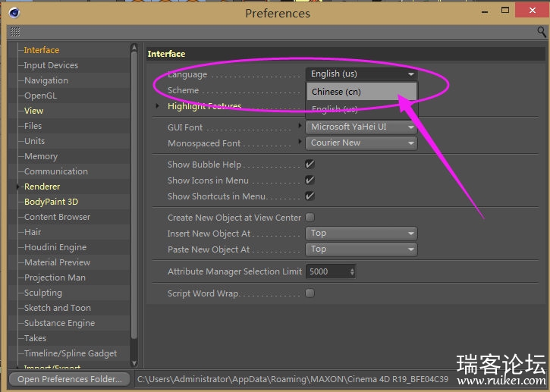Close the Preferences window
Image resolution: width=550 pixels, height=392 pixels.
533,11
